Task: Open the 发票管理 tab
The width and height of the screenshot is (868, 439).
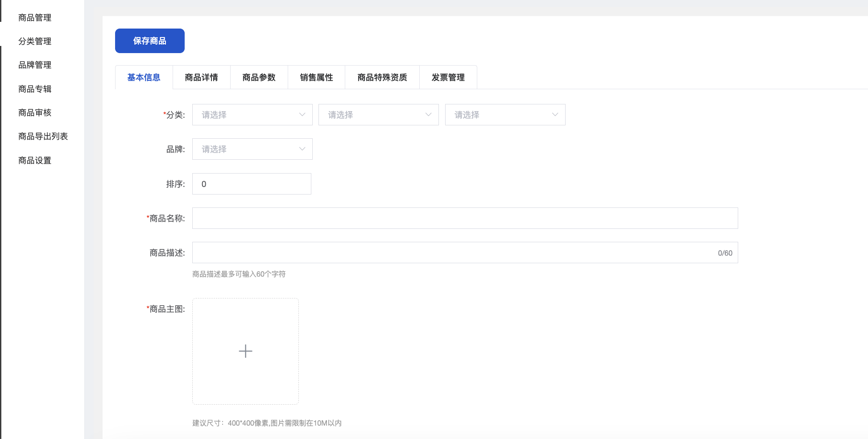Action: tap(448, 78)
